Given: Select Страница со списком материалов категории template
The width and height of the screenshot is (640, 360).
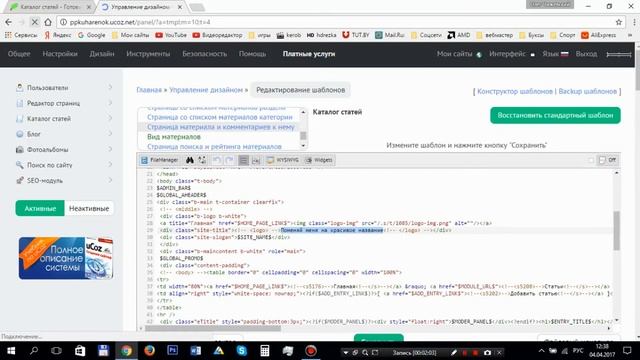Looking at the screenshot, I should tap(220, 117).
